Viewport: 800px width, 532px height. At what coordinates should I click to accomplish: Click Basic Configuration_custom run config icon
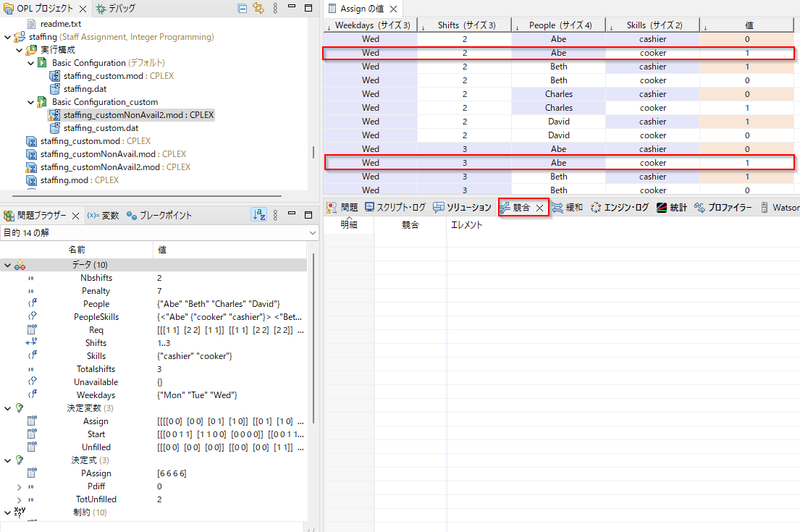coord(42,102)
